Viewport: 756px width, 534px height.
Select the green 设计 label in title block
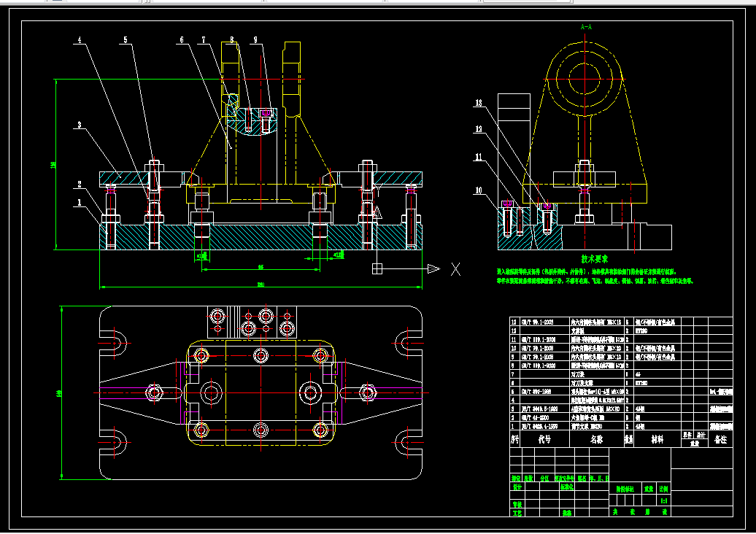tap(517, 487)
